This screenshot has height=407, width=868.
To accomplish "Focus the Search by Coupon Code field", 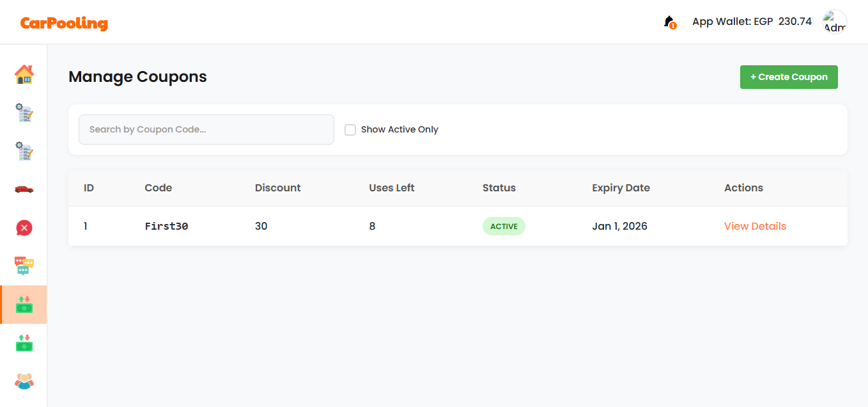I will point(206,129).
